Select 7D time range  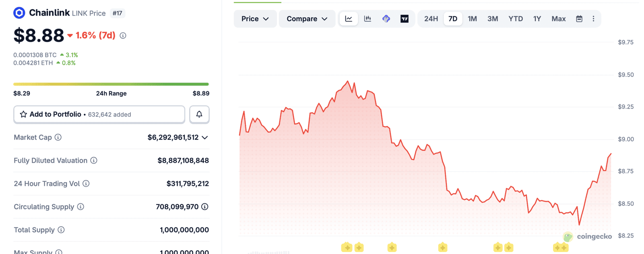click(x=453, y=19)
